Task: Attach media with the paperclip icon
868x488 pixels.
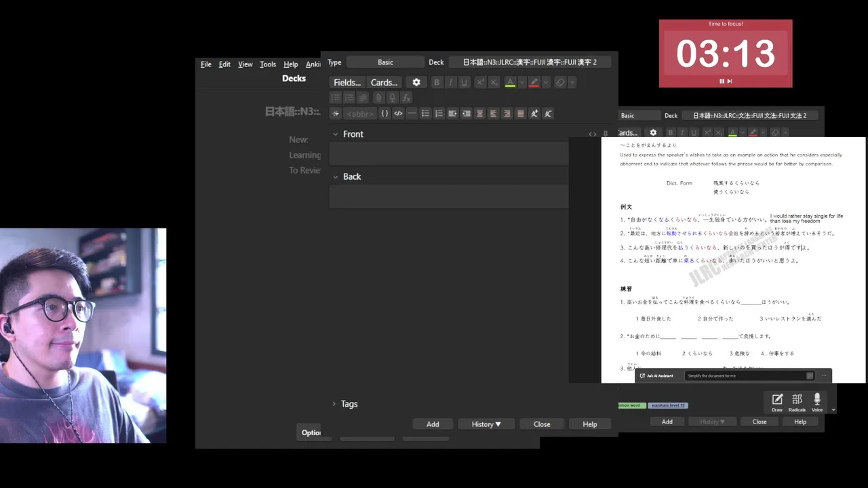Action: 378,98
